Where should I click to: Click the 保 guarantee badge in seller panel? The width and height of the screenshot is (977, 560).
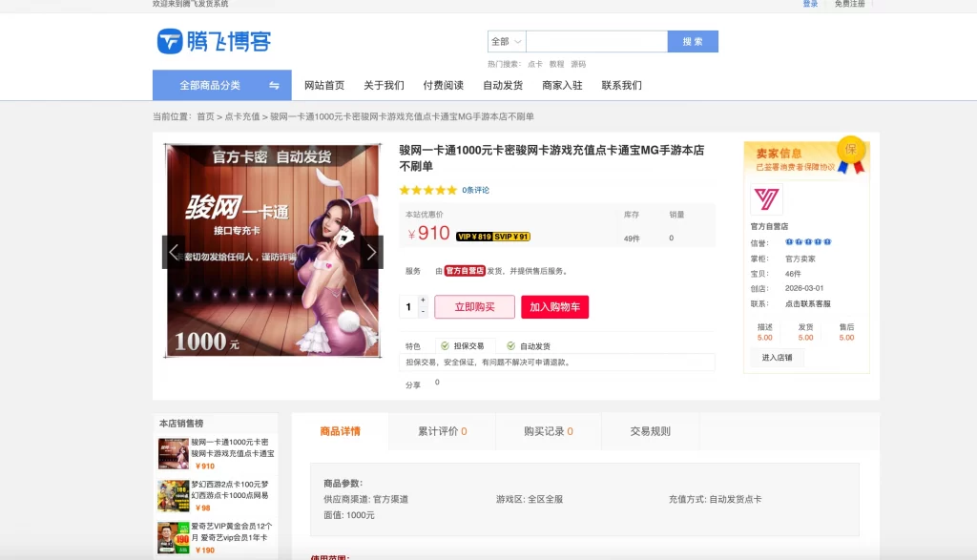(x=849, y=151)
